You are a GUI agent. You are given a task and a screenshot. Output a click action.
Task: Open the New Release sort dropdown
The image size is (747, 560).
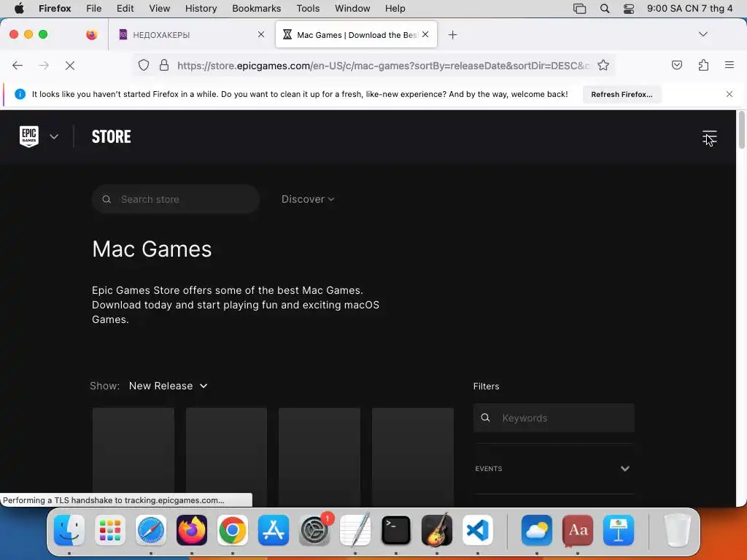tap(169, 386)
